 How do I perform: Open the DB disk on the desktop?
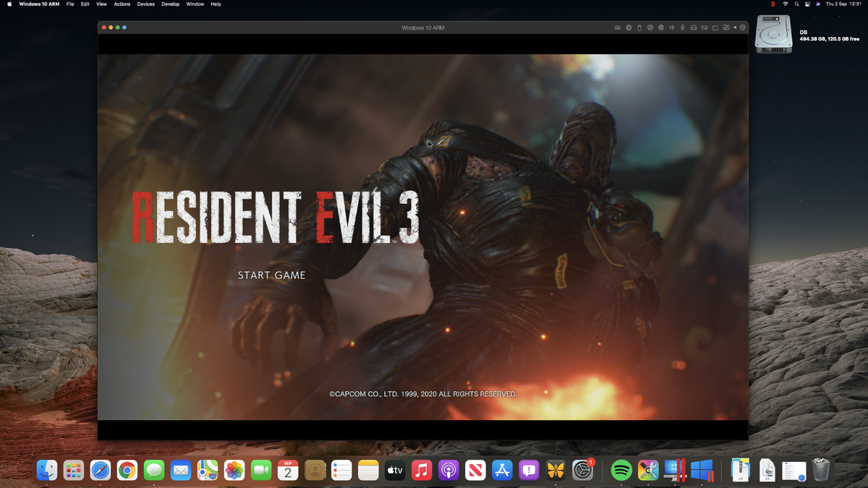click(773, 35)
